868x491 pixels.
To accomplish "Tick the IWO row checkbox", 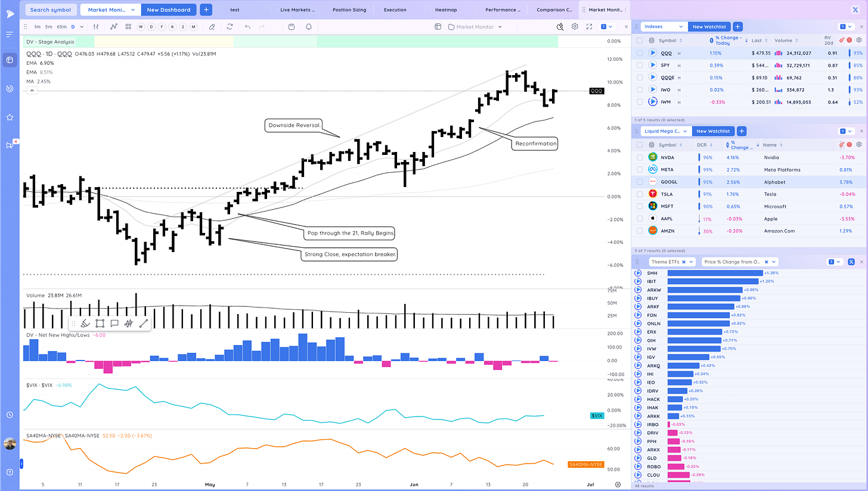I will (640, 89).
